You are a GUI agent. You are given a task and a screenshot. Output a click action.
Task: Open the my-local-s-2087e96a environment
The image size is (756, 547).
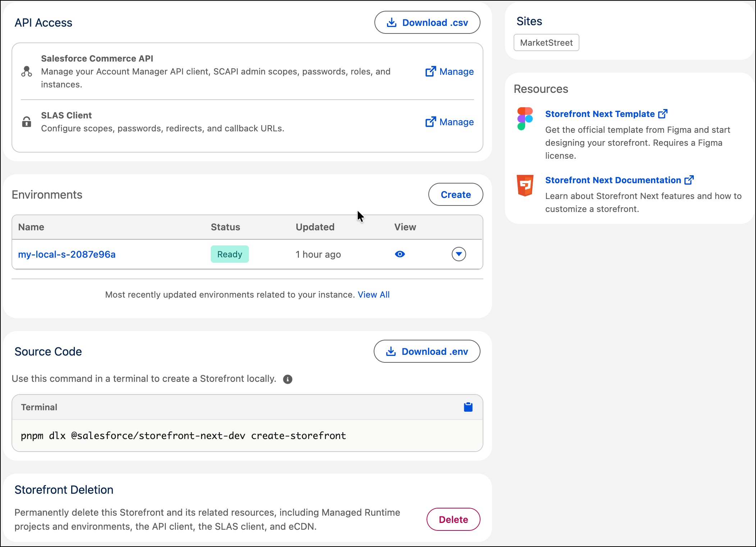[x=67, y=254]
